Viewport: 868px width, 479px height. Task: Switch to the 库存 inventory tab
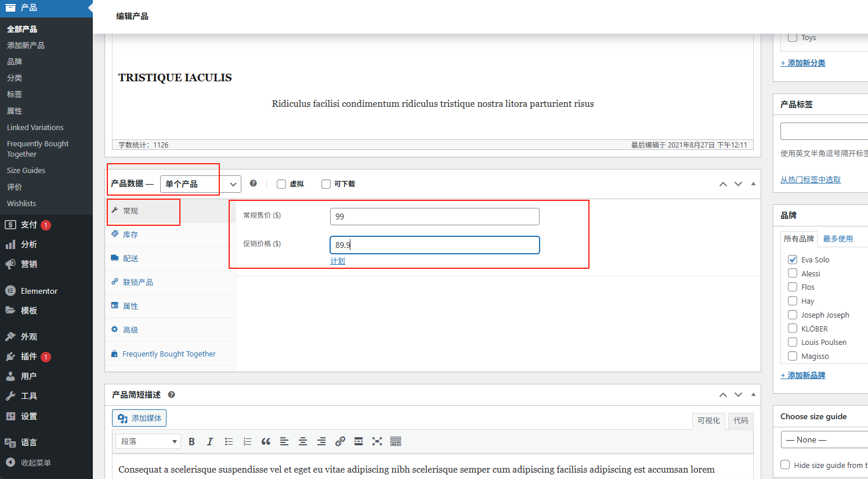point(131,235)
